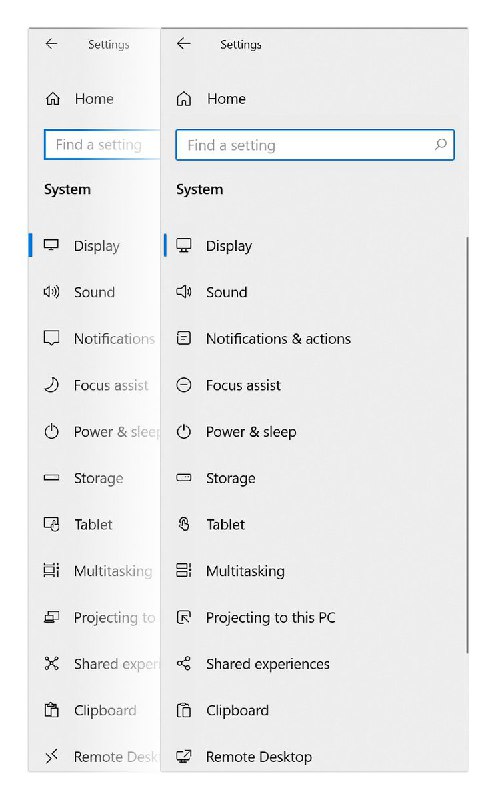Viewport: 498px width, 800px height.
Task: Click the search magnifier icon in right search box
Action: pyautogui.click(x=440, y=145)
